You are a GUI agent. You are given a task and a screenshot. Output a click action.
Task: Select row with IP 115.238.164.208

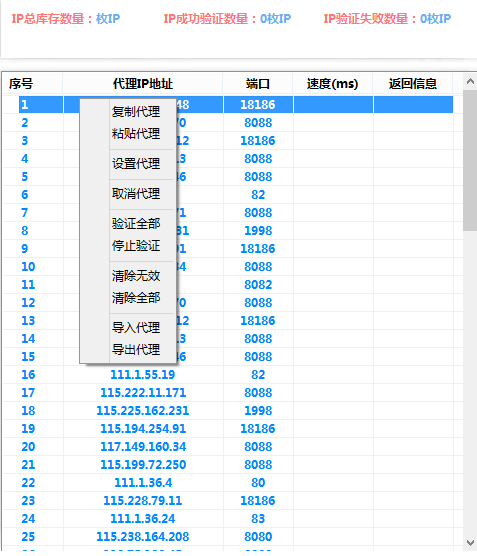228,536
